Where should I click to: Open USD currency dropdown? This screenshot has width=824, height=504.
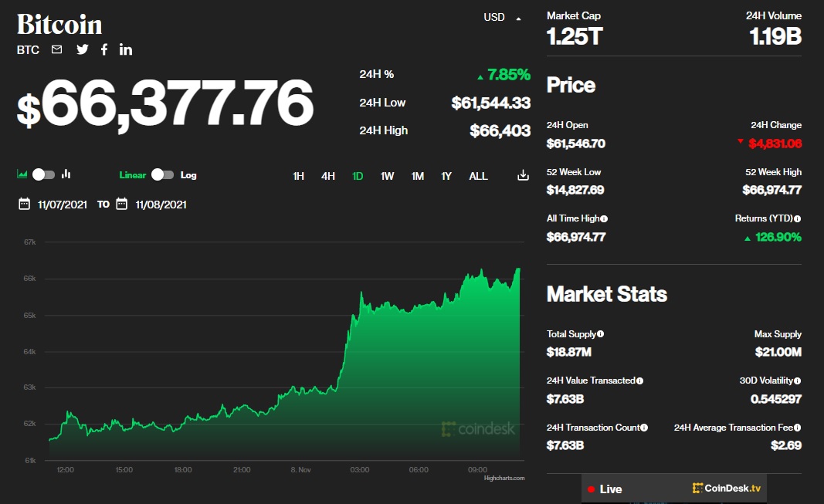[502, 17]
